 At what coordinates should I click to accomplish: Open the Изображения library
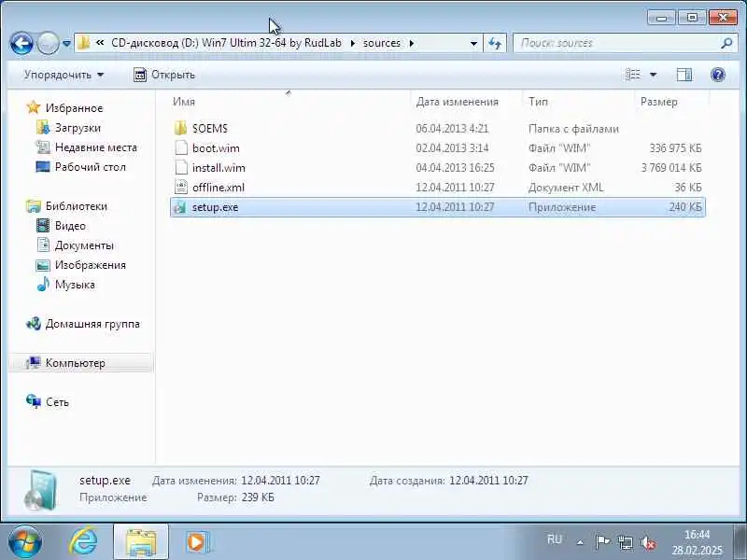coord(90,265)
